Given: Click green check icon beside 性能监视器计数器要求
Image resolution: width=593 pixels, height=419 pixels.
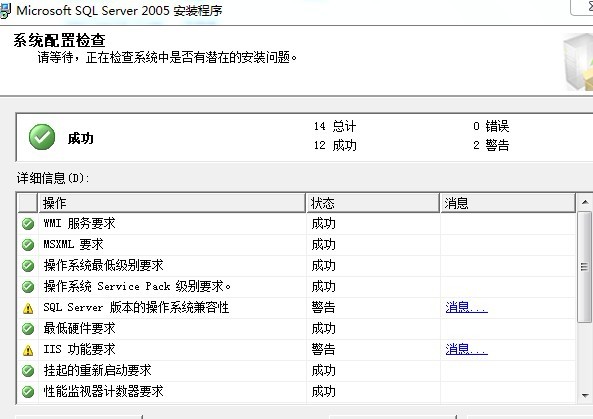Looking at the screenshot, I should pyautogui.click(x=28, y=391).
